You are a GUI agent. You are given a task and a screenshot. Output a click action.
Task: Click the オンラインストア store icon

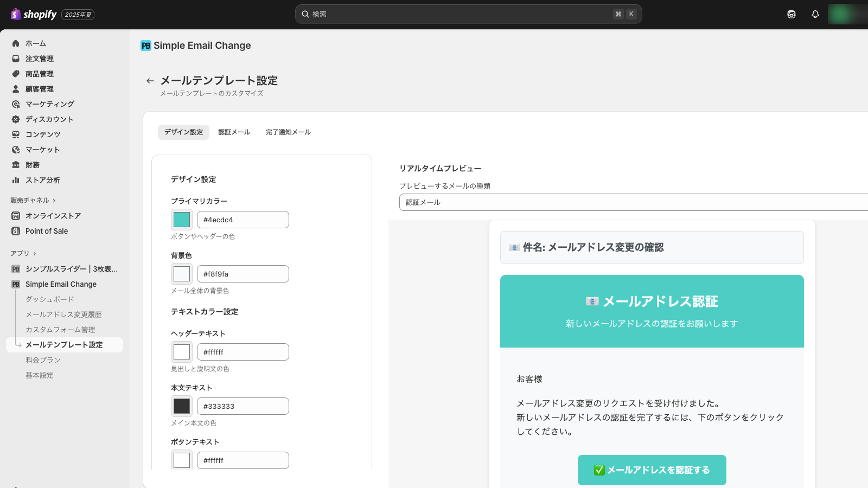pyautogui.click(x=16, y=216)
